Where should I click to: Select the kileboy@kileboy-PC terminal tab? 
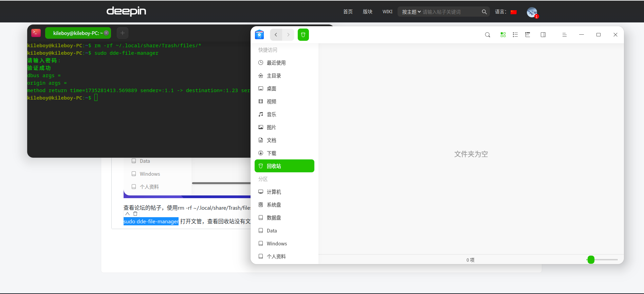point(78,33)
